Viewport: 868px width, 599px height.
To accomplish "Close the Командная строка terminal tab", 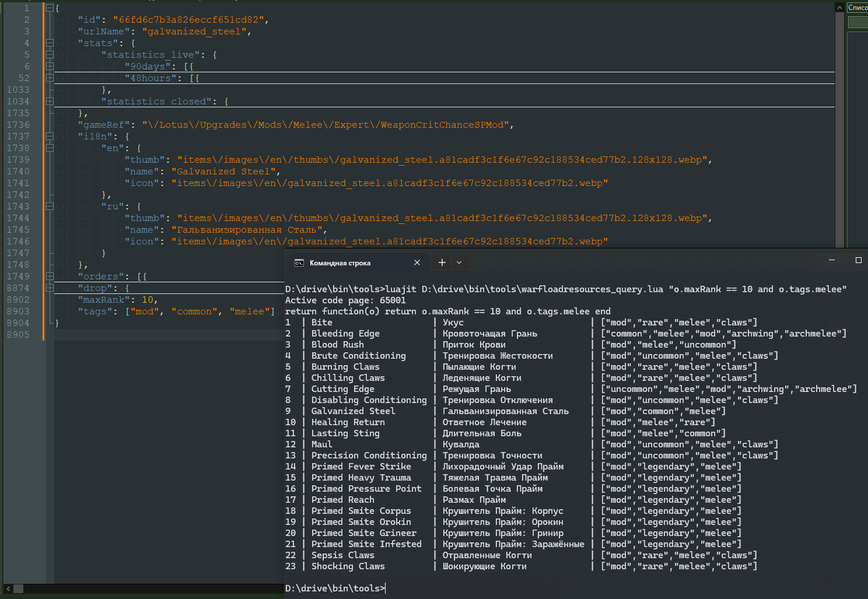I will (417, 263).
